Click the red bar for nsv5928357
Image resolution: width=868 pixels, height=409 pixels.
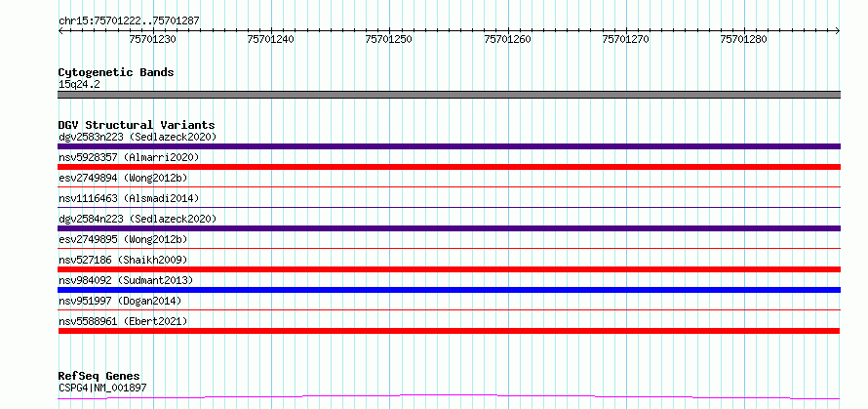tap(449, 167)
